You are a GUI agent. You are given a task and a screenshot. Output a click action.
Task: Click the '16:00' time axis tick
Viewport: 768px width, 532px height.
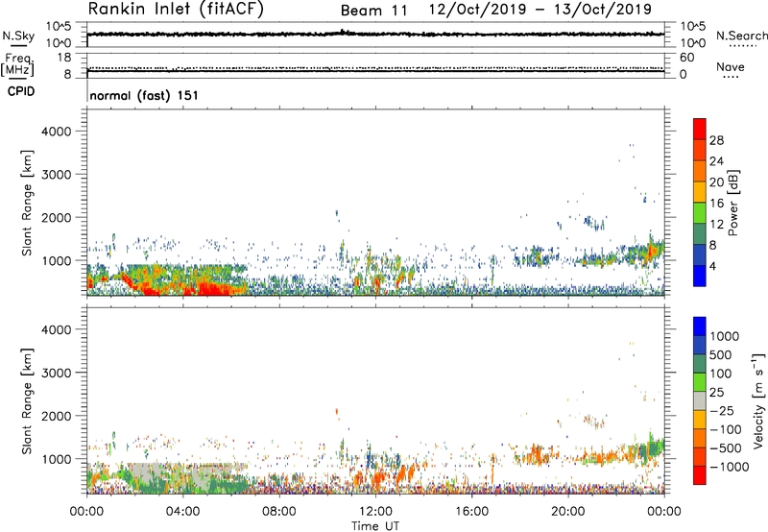click(471, 512)
